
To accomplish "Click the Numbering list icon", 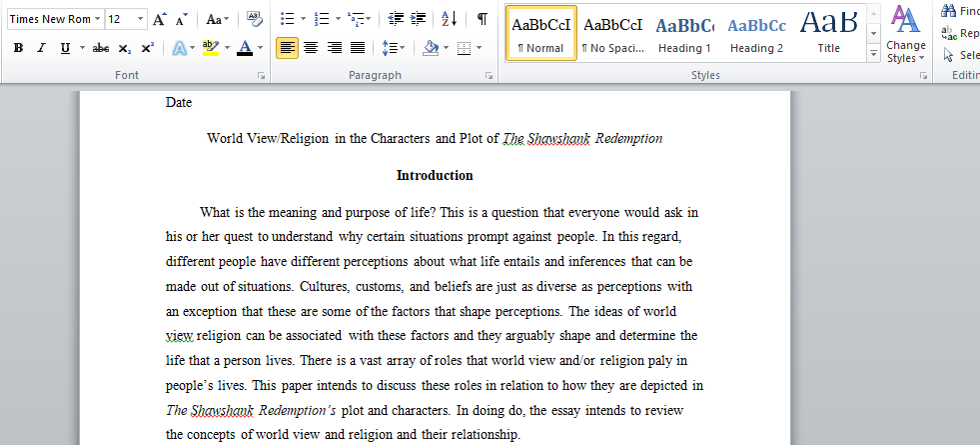I will point(322,19).
